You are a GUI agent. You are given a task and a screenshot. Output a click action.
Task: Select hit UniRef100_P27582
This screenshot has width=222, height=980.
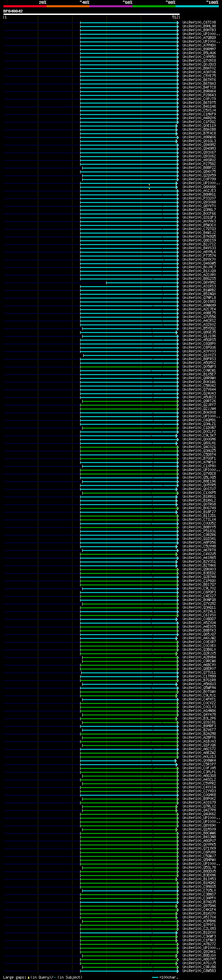click(199, 164)
